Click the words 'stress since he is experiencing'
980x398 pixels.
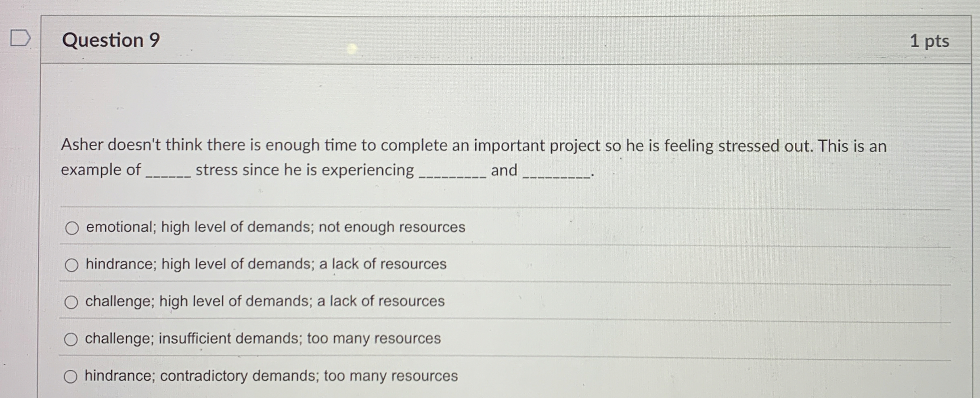[x=305, y=170]
